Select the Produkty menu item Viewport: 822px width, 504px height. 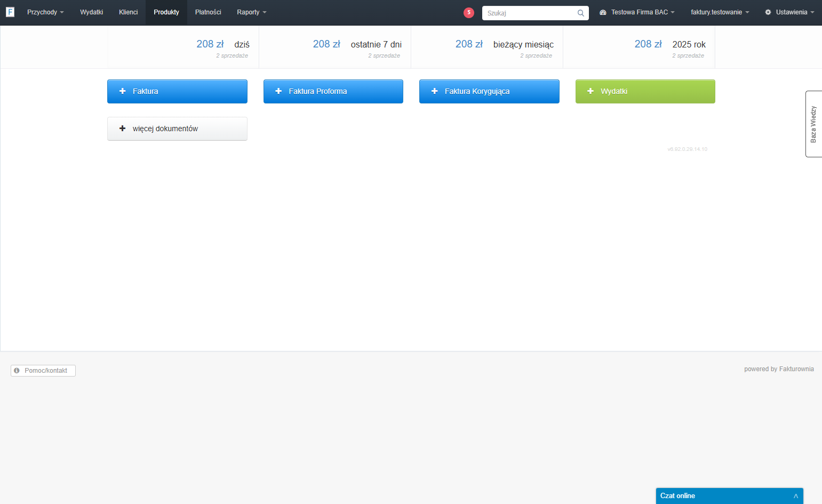pos(166,12)
